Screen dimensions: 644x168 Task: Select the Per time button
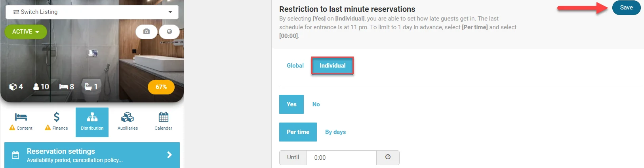(x=298, y=132)
